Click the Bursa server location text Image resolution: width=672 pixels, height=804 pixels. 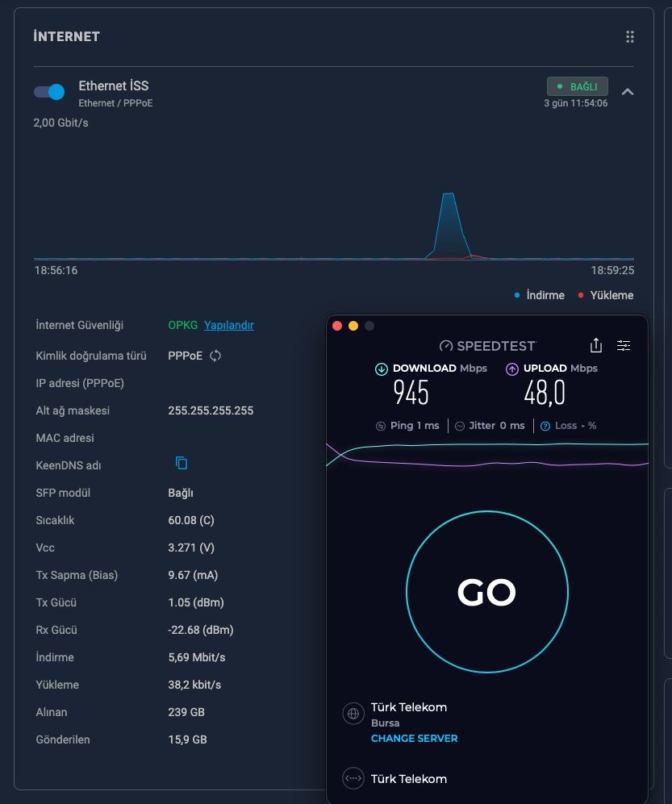pos(385,723)
